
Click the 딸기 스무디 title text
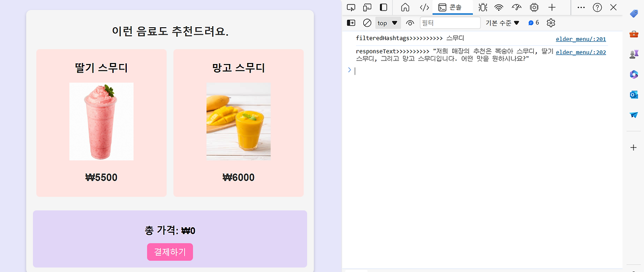pyautogui.click(x=101, y=67)
